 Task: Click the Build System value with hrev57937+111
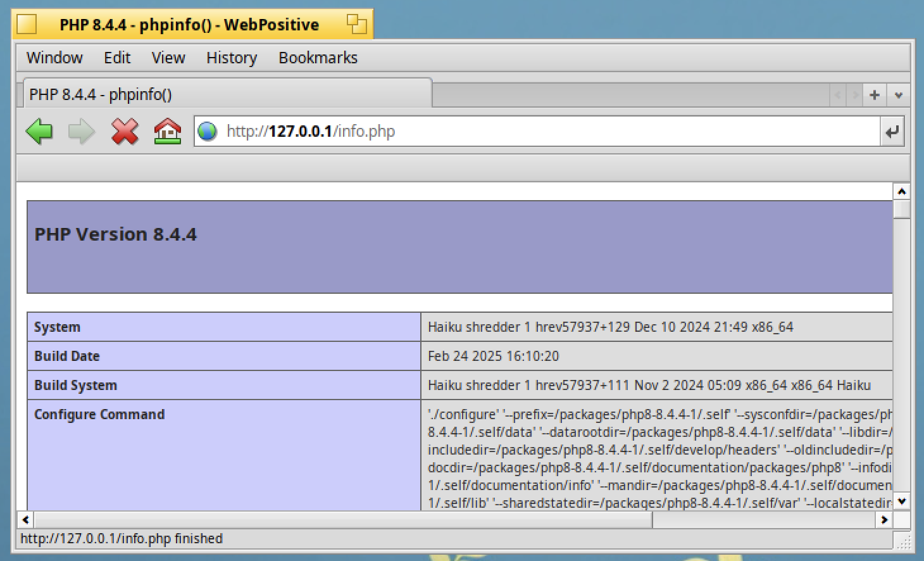(x=649, y=385)
